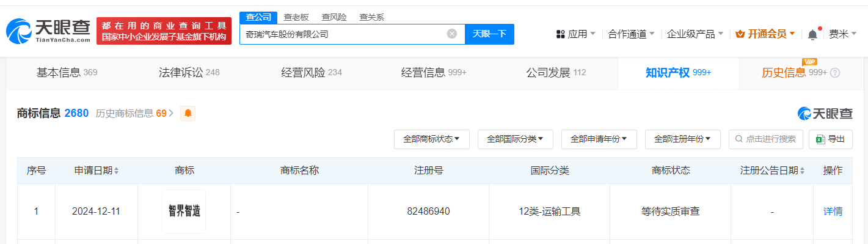Image resolution: width=868 pixels, height=244 pixels.
Task: Click the orange trademark alert bell icon
Action: tap(188, 113)
